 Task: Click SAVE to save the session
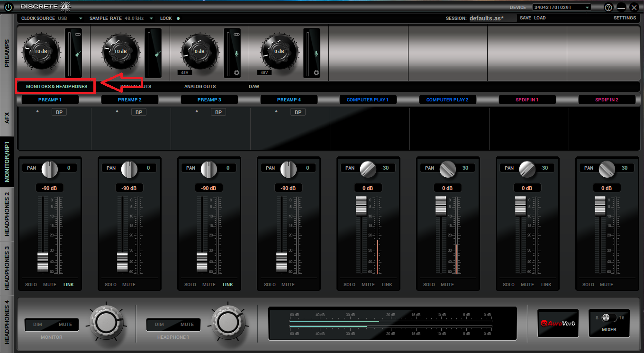[525, 18]
